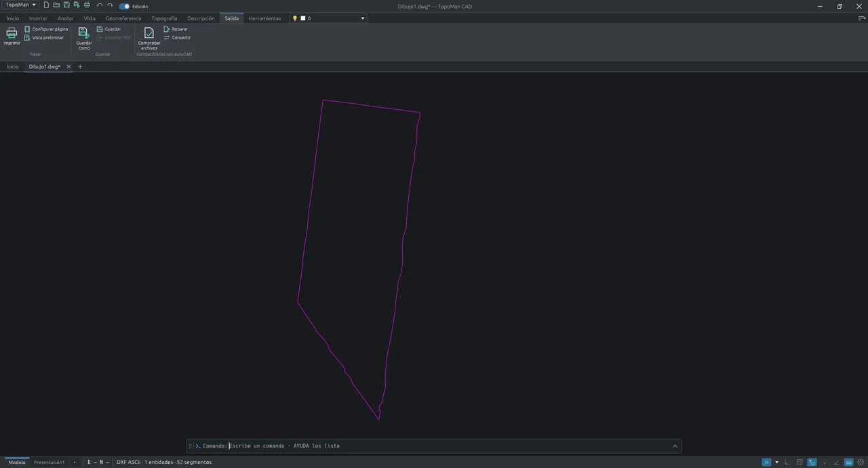
Task: Switch to the Topografía ribbon tab
Action: click(x=164, y=18)
